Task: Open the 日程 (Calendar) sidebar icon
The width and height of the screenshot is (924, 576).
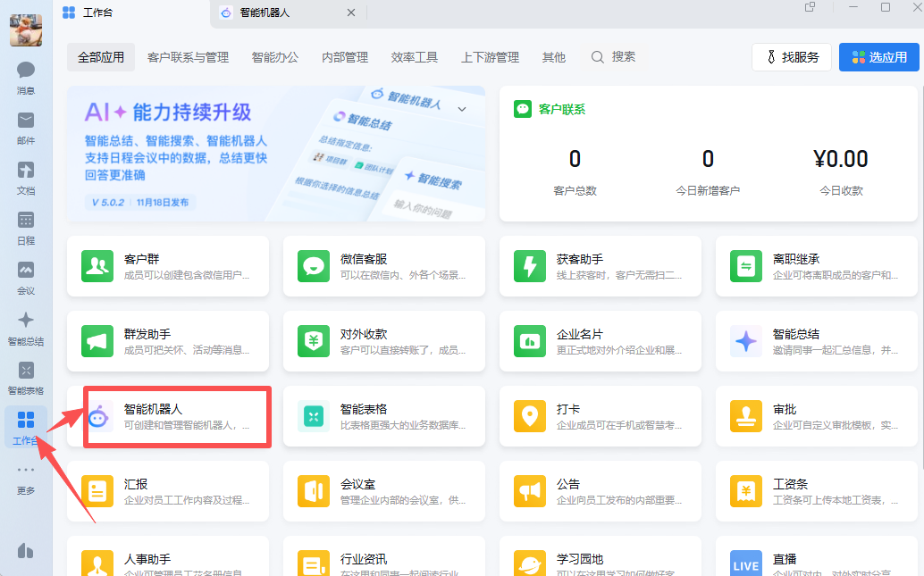Action: 26,226
